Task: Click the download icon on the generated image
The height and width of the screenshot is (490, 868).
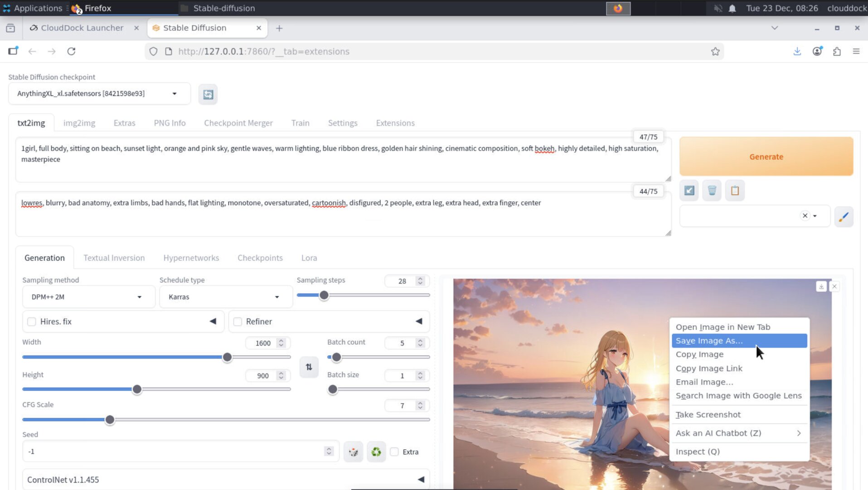Action: click(820, 286)
